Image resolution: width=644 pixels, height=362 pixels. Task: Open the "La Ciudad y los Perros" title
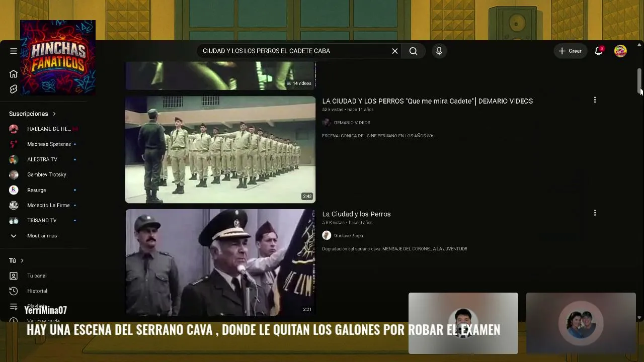pyautogui.click(x=356, y=214)
